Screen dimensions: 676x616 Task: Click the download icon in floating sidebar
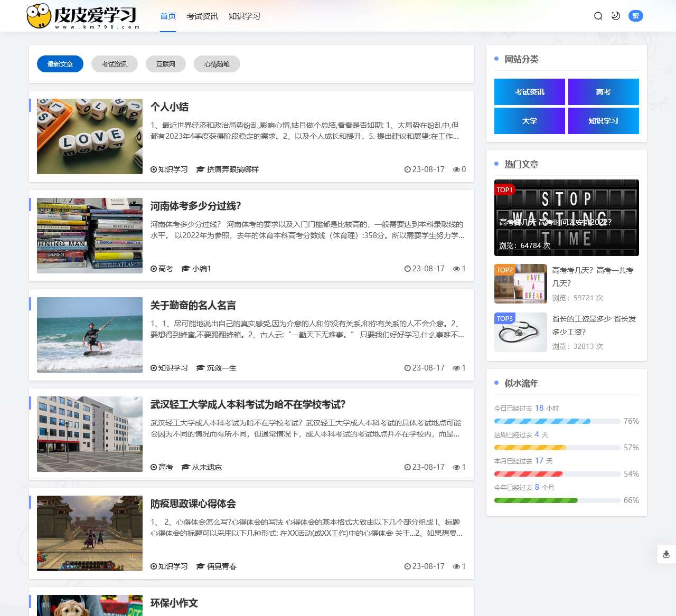pos(665,554)
